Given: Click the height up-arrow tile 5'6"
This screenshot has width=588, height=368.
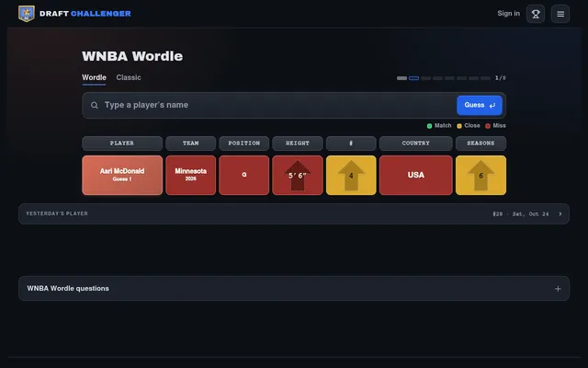Looking at the screenshot, I should 298,176.
